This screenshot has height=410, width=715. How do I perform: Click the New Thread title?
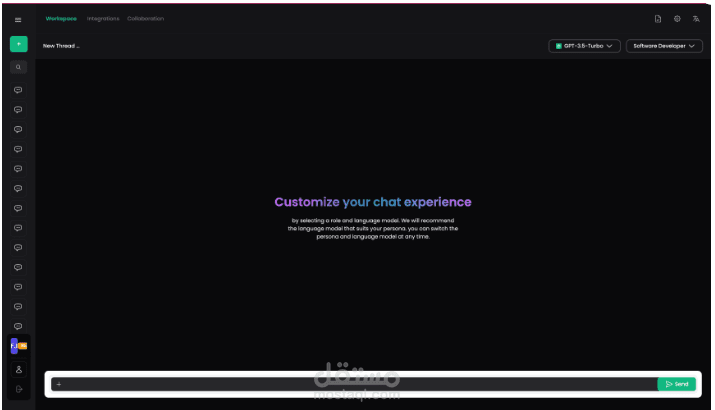[61, 46]
